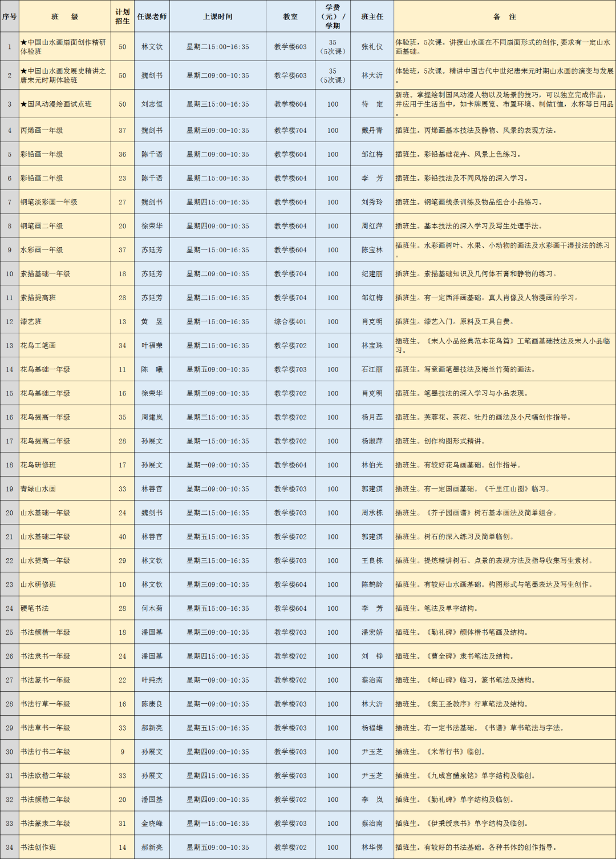Screen dimensions: 616x859
Task: Click head teacher 林伯光
Action: pos(372,465)
